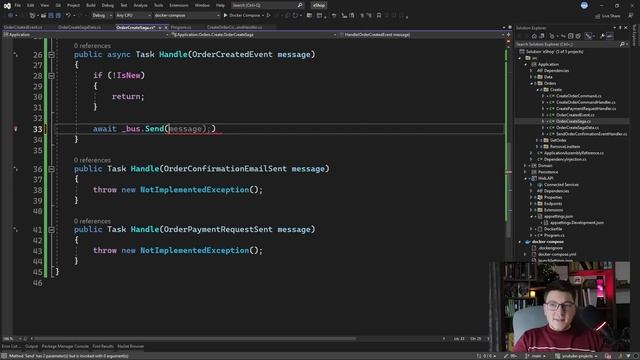Switch to the OrderCreateSagaData.cs tab
Viewport: 640px width, 360px height.
[79, 27]
